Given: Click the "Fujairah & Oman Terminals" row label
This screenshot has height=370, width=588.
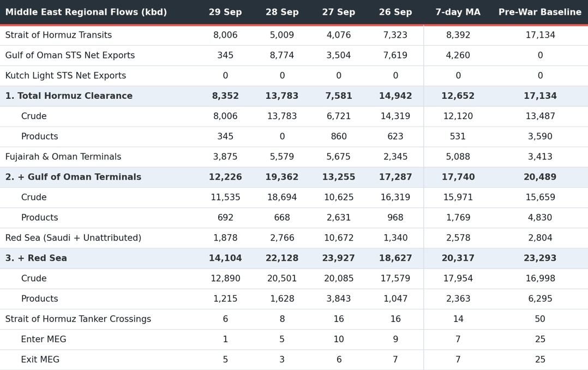Looking at the screenshot, I should tap(63, 157).
